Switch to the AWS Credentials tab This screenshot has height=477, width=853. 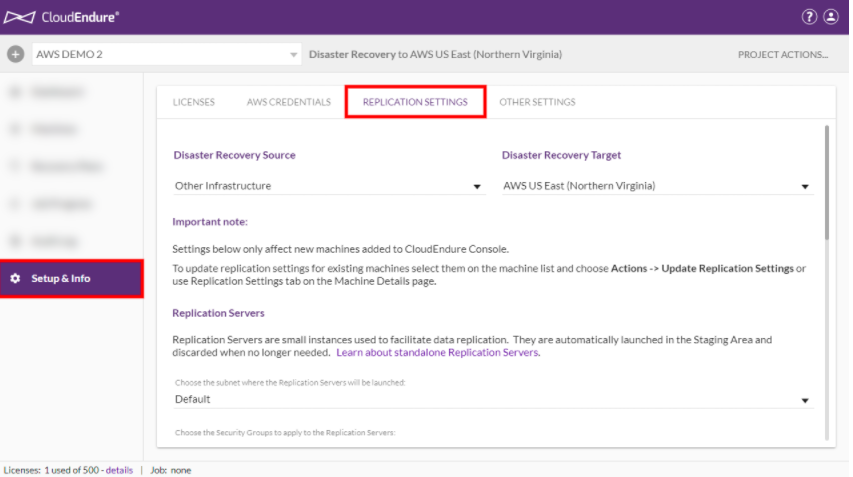pyautogui.click(x=289, y=102)
